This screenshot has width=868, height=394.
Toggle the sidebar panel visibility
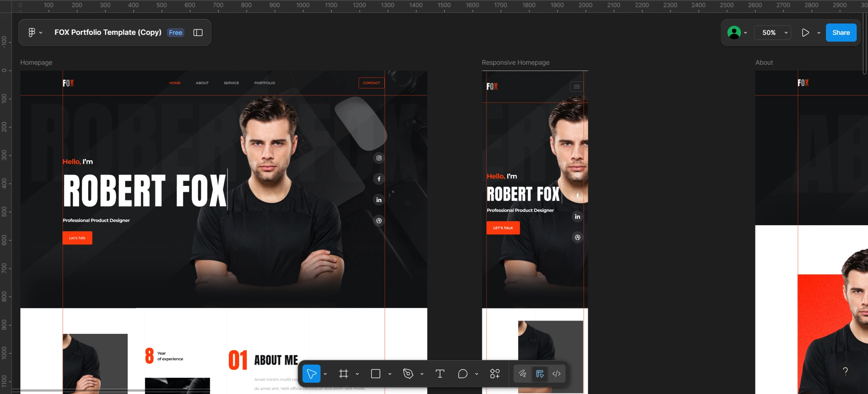click(x=198, y=33)
